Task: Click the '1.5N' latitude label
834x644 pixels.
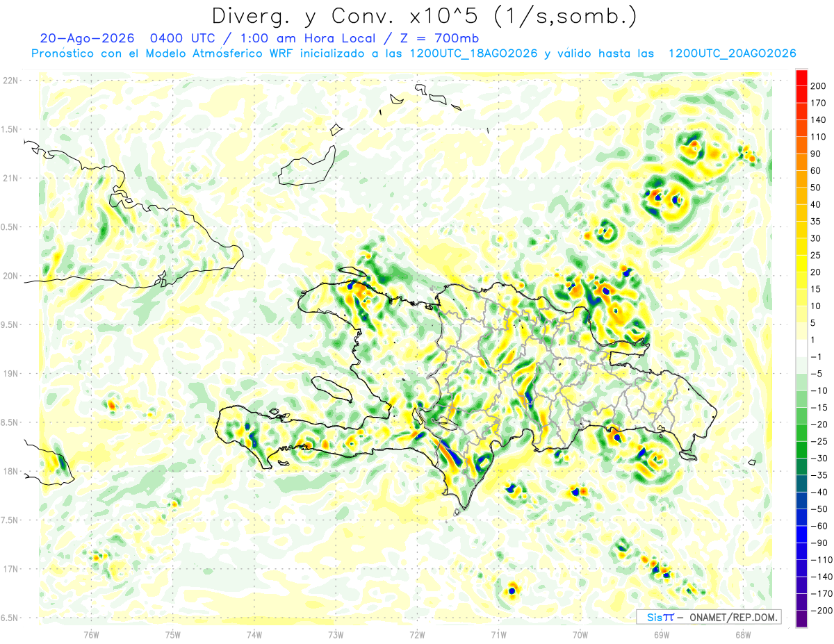Action: (x=10, y=129)
